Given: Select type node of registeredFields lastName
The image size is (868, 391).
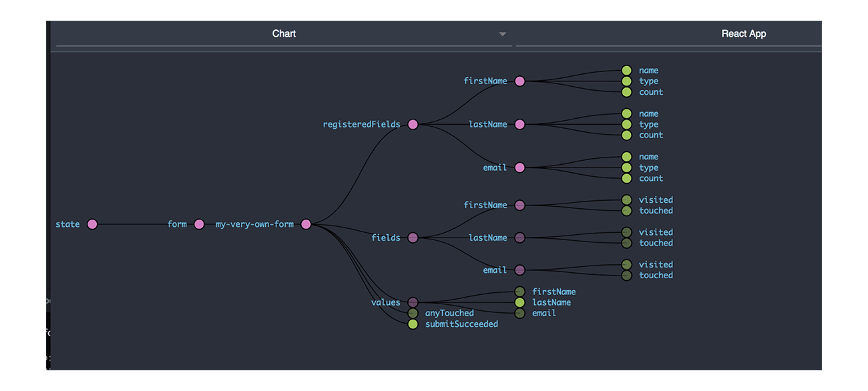Looking at the screenshot, I should 626,124.
